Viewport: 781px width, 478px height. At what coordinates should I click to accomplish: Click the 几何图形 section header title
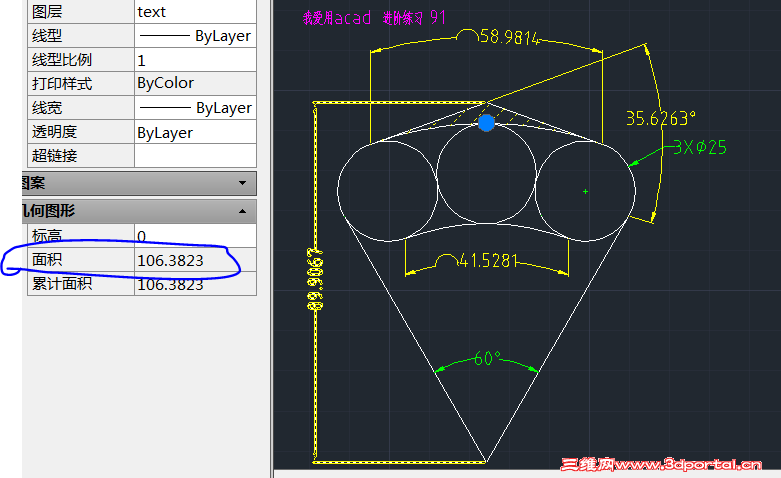(x=48, y=211)
